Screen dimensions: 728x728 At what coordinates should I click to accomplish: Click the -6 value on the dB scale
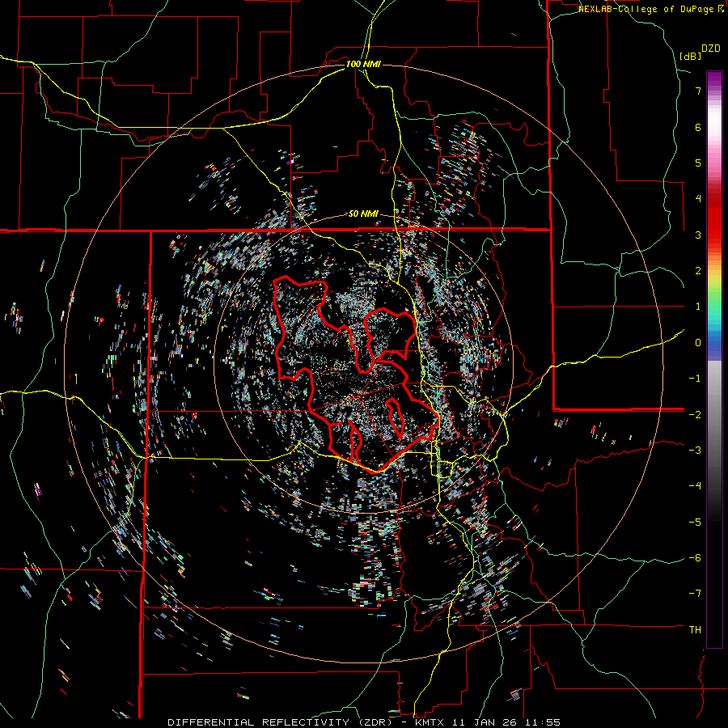[695, 557]
